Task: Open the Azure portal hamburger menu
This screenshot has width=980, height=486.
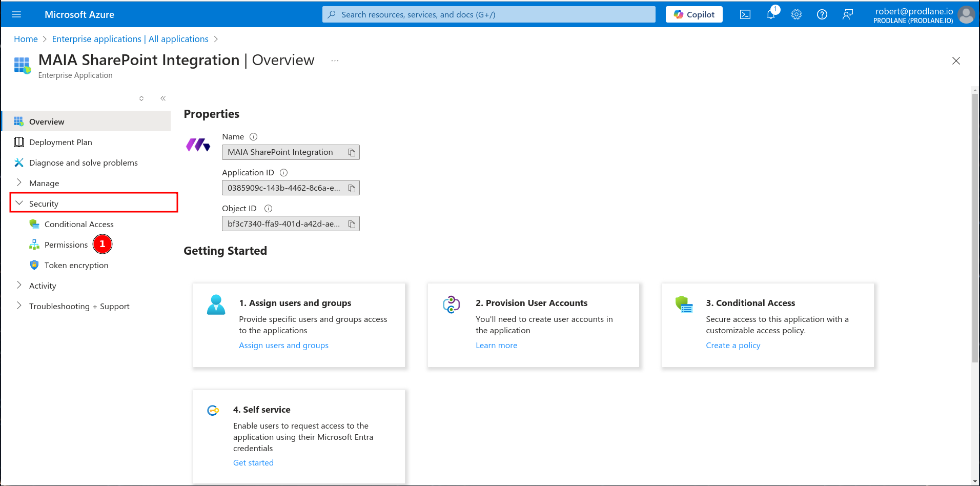Action: point(16,14)
